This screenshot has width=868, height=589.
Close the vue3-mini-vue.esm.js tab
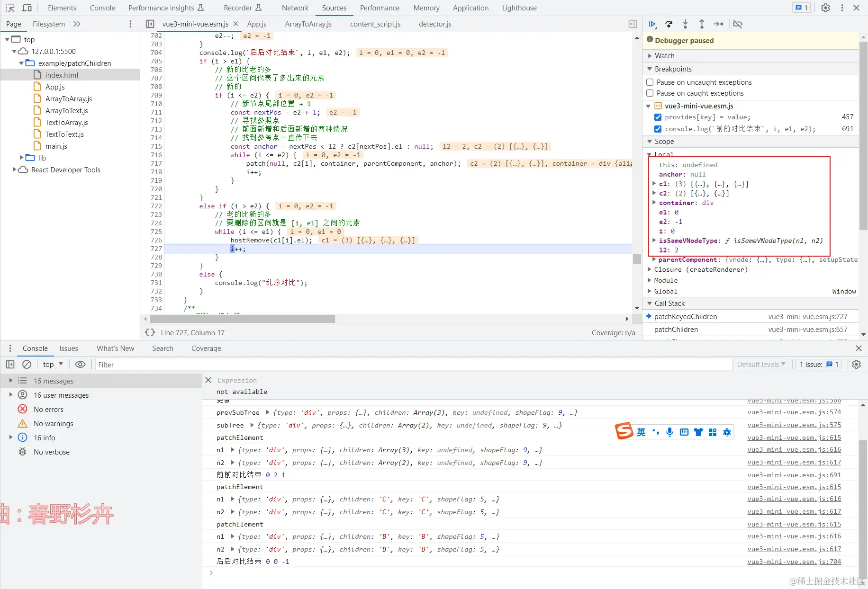[x=235, y=24]
